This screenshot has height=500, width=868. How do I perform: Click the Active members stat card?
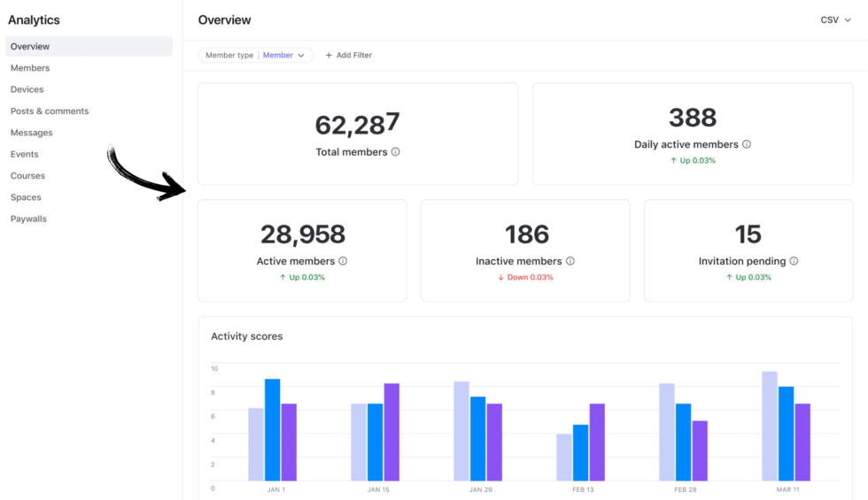click(302, 250)
